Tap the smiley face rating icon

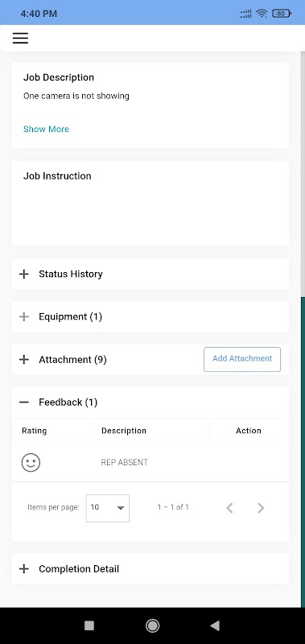[31, 462]
